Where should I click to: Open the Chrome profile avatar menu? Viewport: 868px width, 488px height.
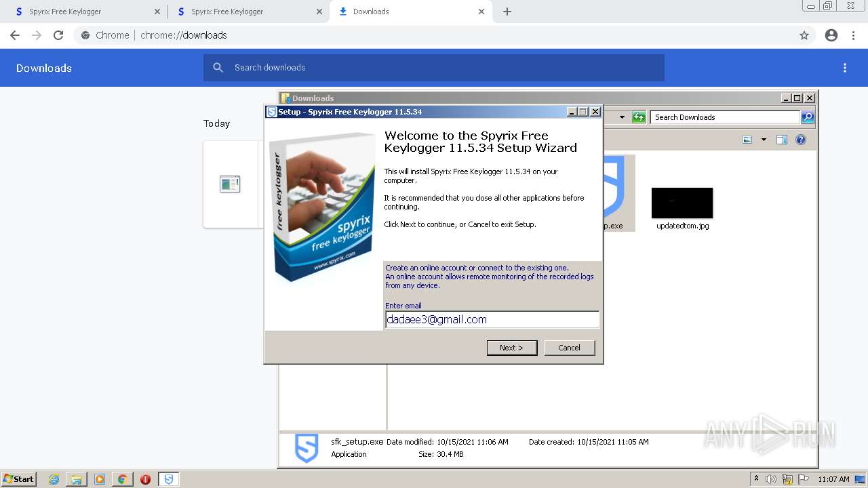pos(831,35)
